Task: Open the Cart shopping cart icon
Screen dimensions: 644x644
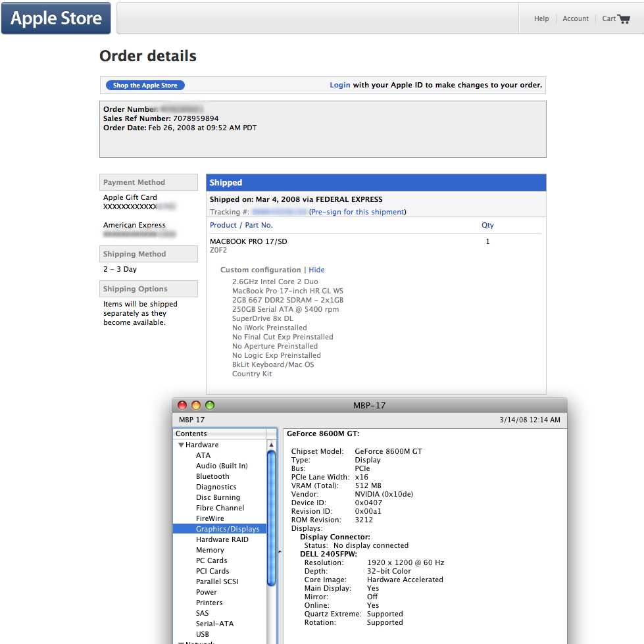Action: 624,19
